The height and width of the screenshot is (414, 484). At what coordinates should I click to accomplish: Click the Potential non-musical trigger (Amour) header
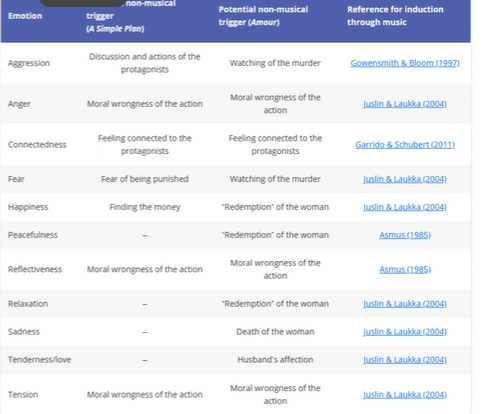pos(263,16)
